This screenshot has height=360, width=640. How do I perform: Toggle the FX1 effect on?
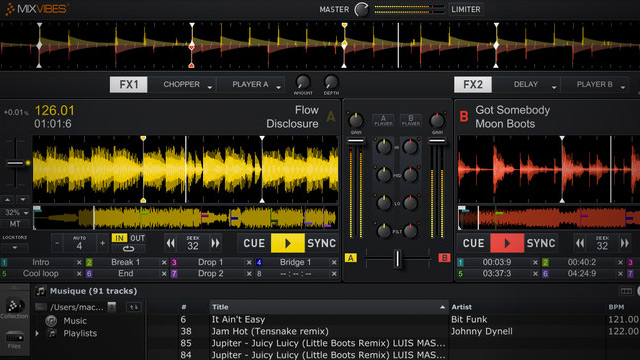click(129, 84)
